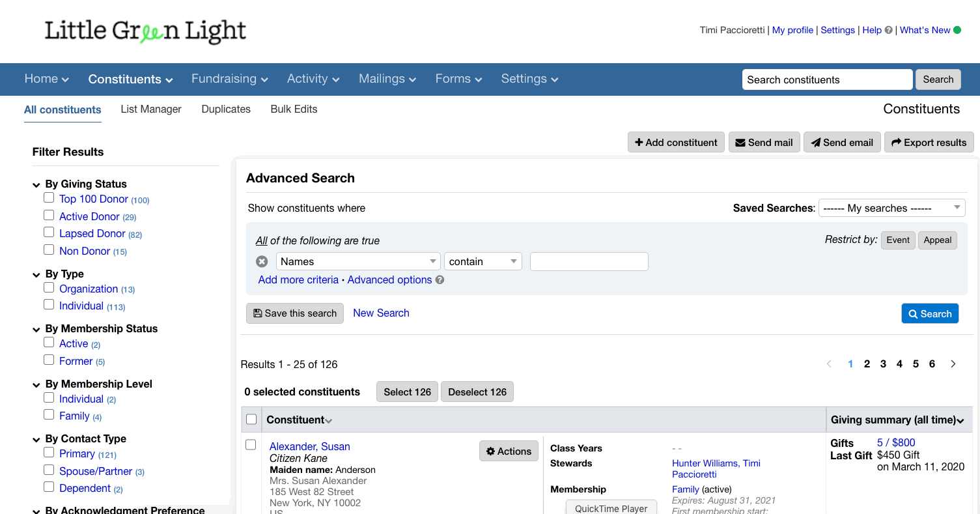980x514 pixels.
Task: Open the Alexander, Susan constituent link
Action: (x=310, y=446)
